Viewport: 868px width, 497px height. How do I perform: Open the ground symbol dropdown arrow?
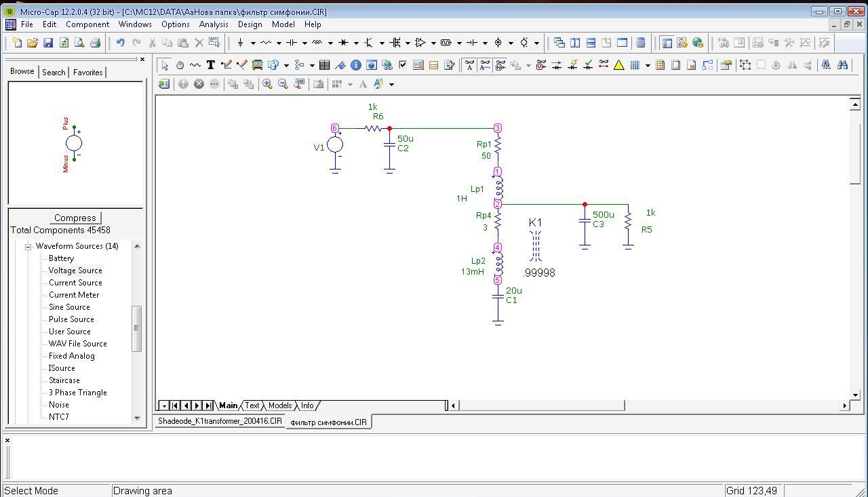[x=253, y=43]
